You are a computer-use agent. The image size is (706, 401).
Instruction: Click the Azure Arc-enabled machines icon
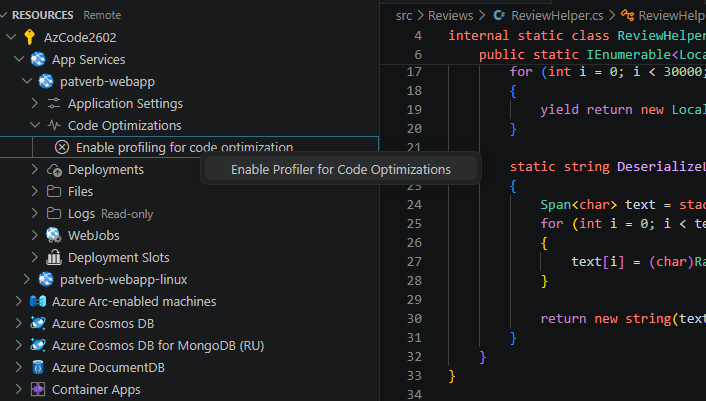coord(38,302)
